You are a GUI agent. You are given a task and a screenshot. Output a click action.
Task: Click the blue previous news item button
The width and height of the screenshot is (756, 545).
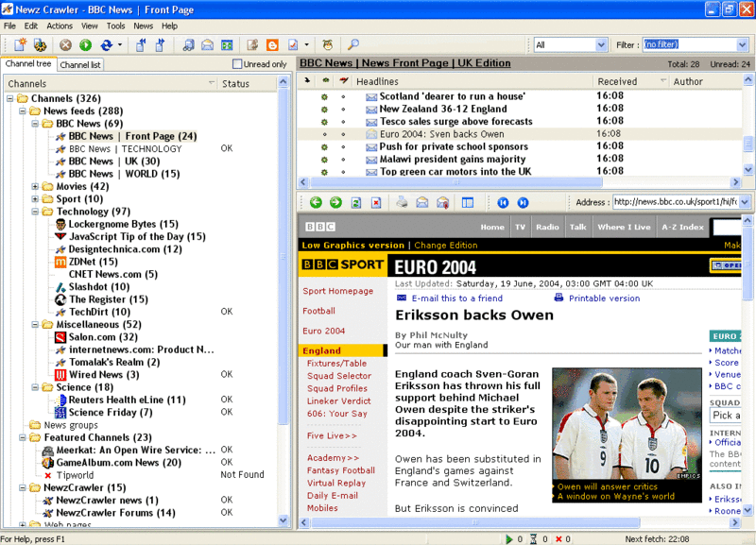[503, 202]
